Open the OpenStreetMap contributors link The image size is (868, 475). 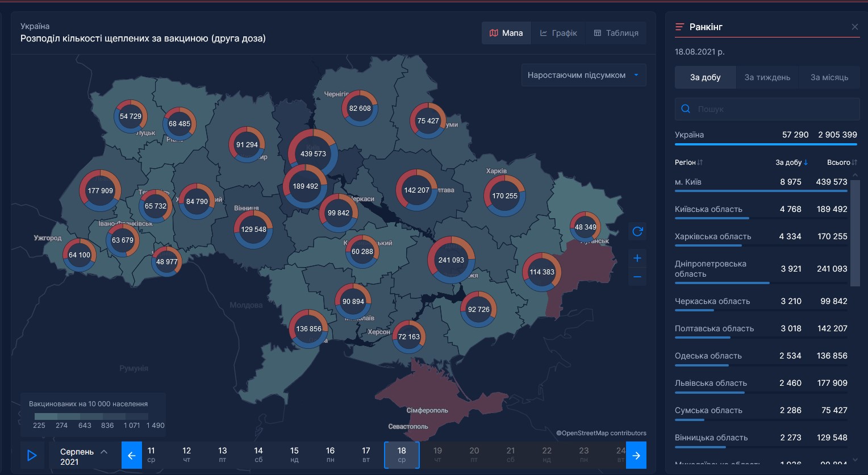click(x=602, y=432)
